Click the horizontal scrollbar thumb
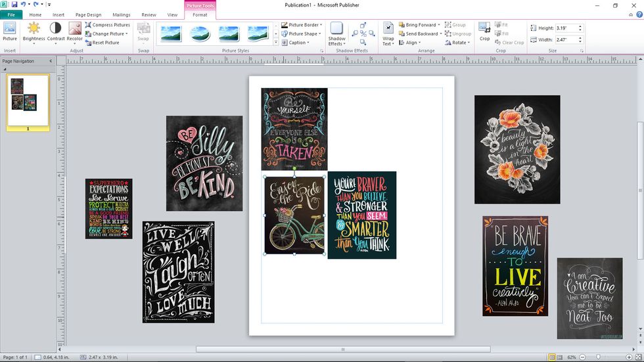Screen dimensions: 644x362 click(x=343, y=350)
